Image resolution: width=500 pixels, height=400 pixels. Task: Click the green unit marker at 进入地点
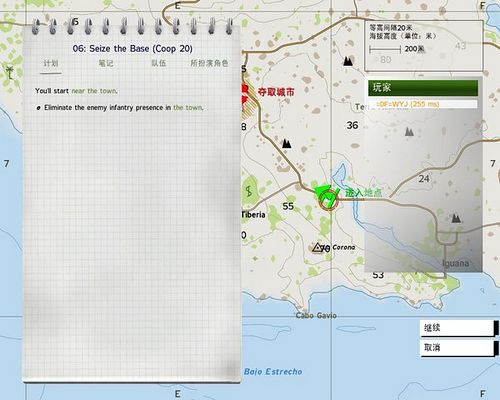coord(328,198)
